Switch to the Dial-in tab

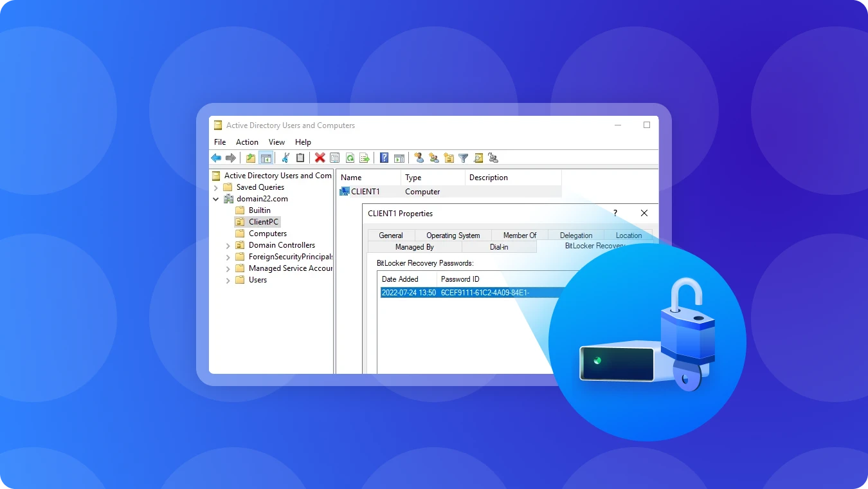pos(499,247)
